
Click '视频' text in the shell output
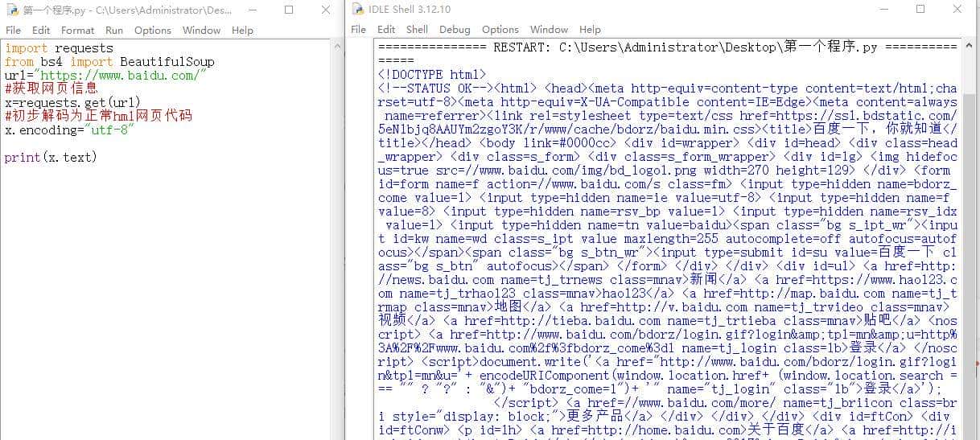(392, 320)
